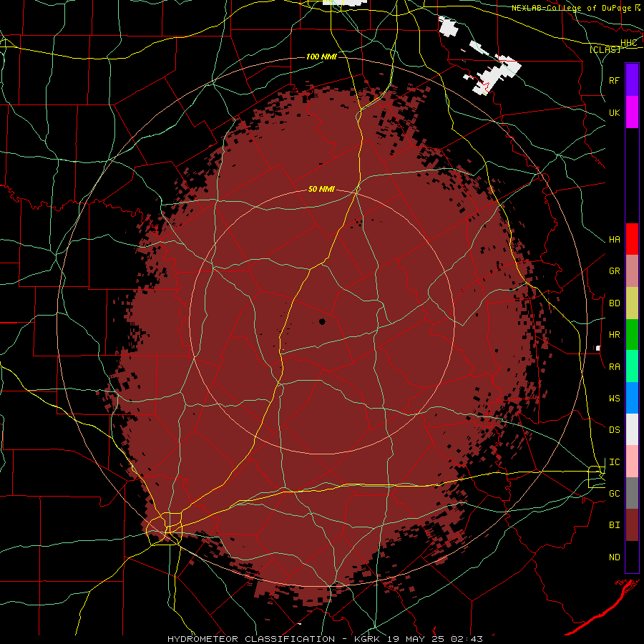
Task: Click the 'GC' legend label
Action: pyautogui.click(x=615, y=494)
